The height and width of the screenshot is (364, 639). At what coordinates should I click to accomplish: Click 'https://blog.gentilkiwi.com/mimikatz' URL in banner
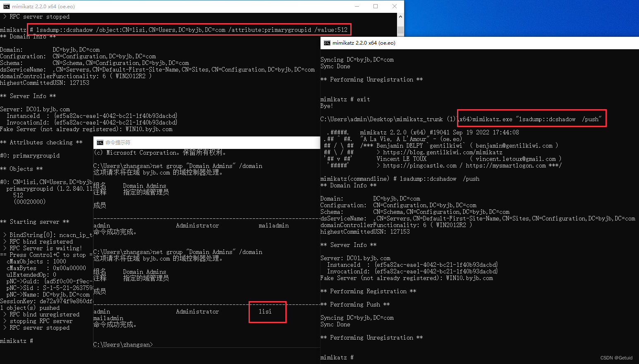pyautogui.click(x=443, y=152)
